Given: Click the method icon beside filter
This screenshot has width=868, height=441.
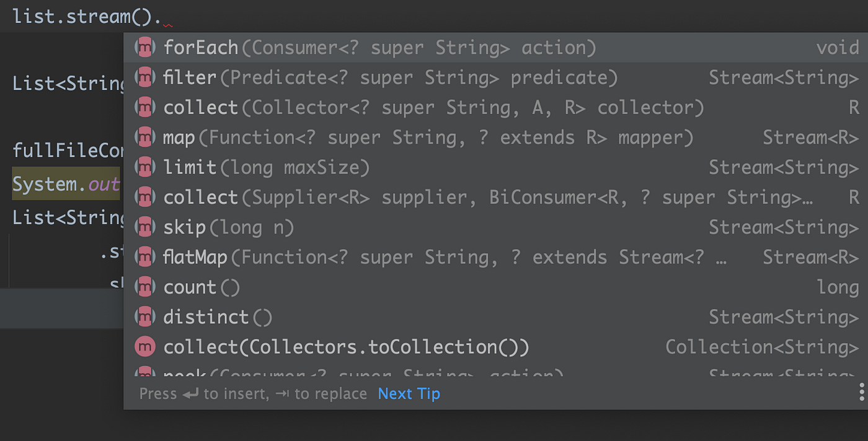Looking at the screenshot, I should click(x=144, y=77).
